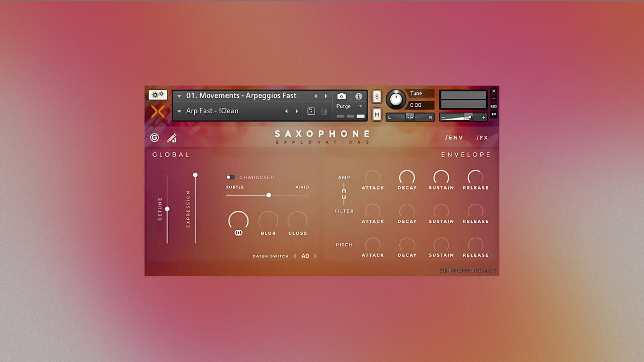
Task: Click the PITCH Sustain knob
Action: pyautogui.click(x=441, y=245)
